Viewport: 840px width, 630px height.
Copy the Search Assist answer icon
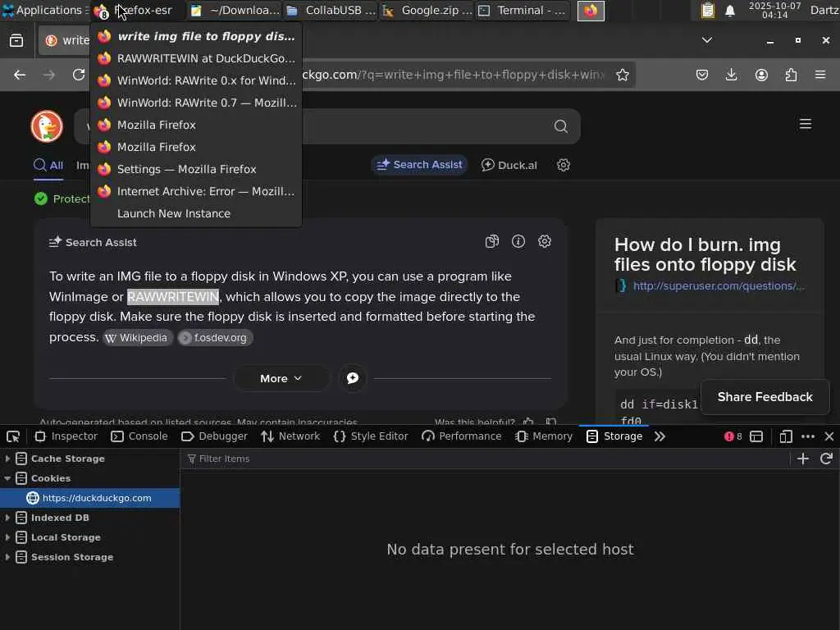(x=492, y=242)
